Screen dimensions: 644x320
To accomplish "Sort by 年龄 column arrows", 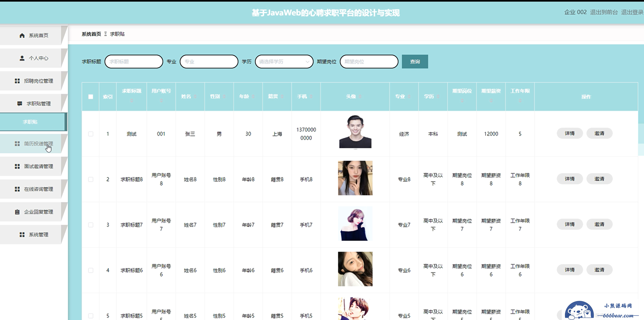I will click(x=253, y=96).
